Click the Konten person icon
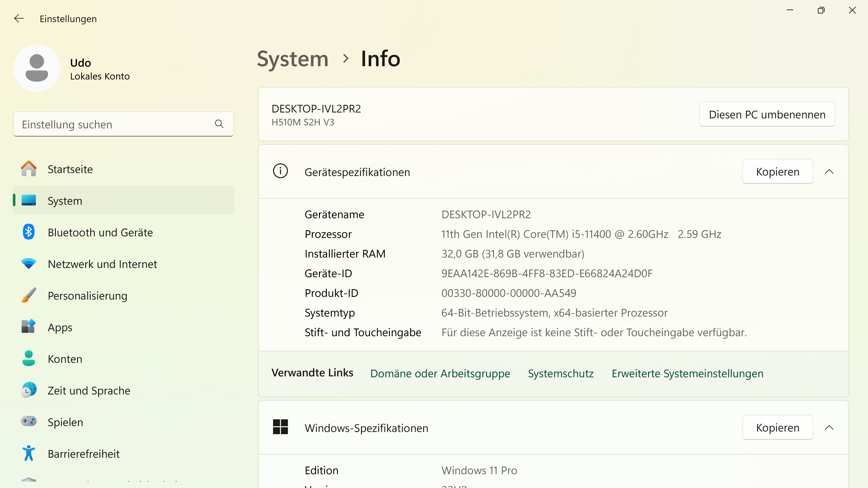Screen dimensions: 868x488 pos(29,358)
